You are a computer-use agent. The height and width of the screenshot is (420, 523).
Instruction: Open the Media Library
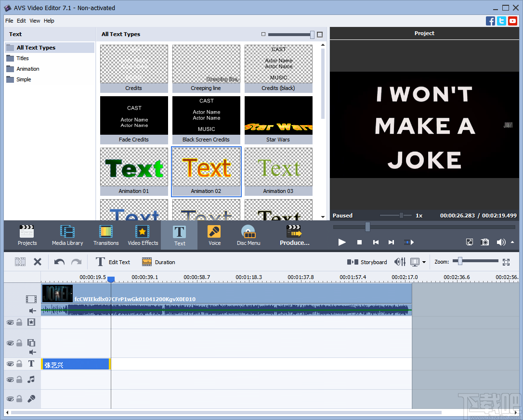point(67,235)
